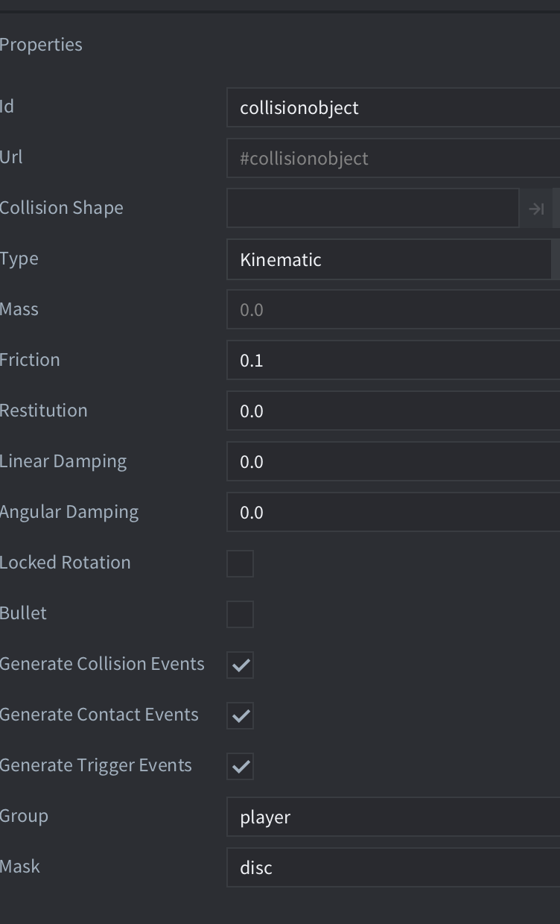Click the open-resource arrow beside Collision Shape
The height and width of the screenshot is (924, 560).
tap(536, 209)
